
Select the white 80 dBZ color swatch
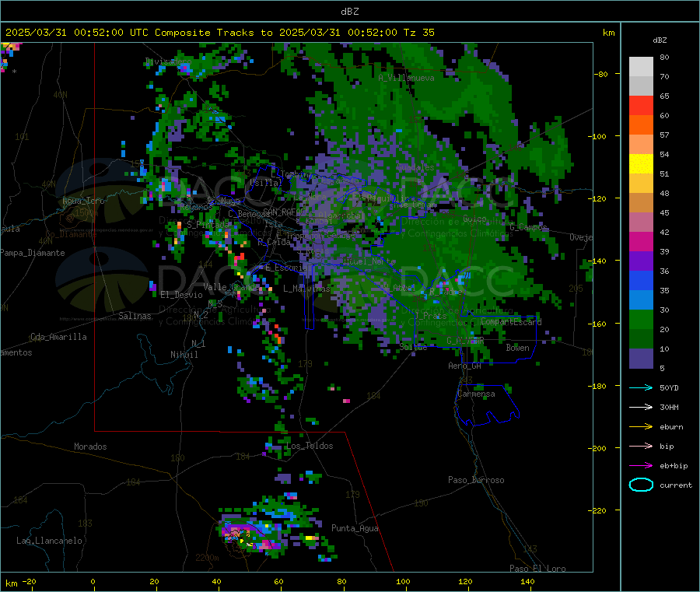(641, 67)
